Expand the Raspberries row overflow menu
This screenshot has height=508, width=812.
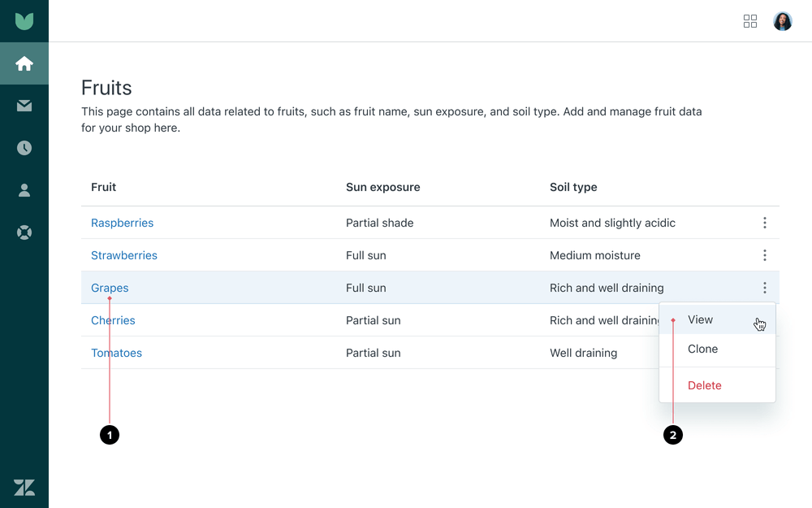point(764,223)
